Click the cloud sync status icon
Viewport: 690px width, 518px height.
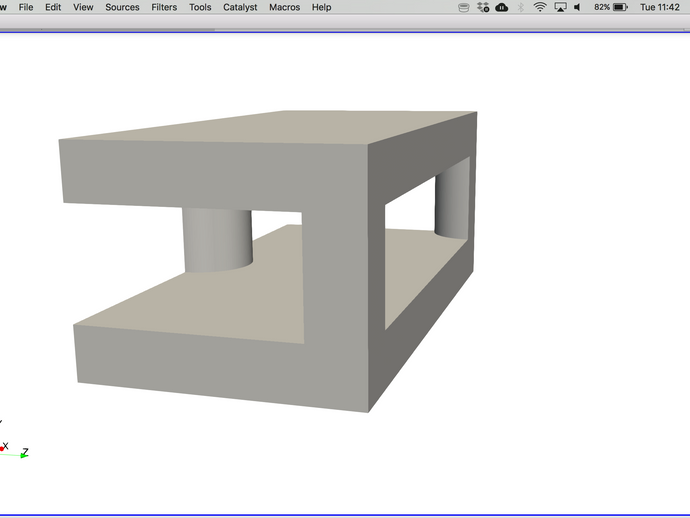point(502,7)
